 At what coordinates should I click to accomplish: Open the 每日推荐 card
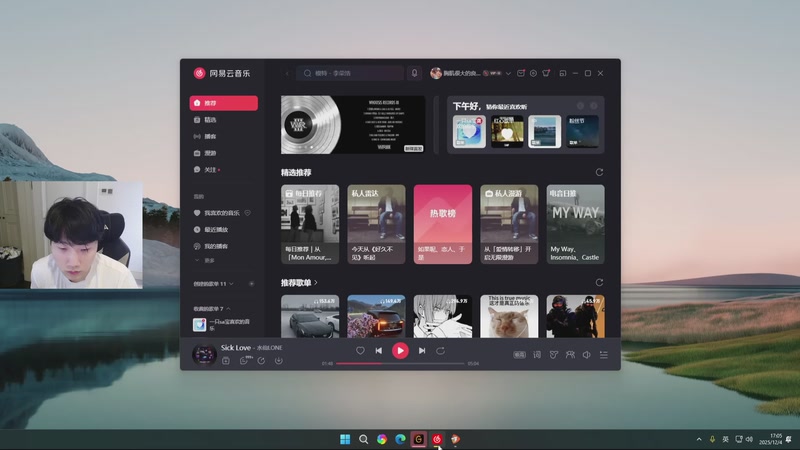click(x=310, y=224)
